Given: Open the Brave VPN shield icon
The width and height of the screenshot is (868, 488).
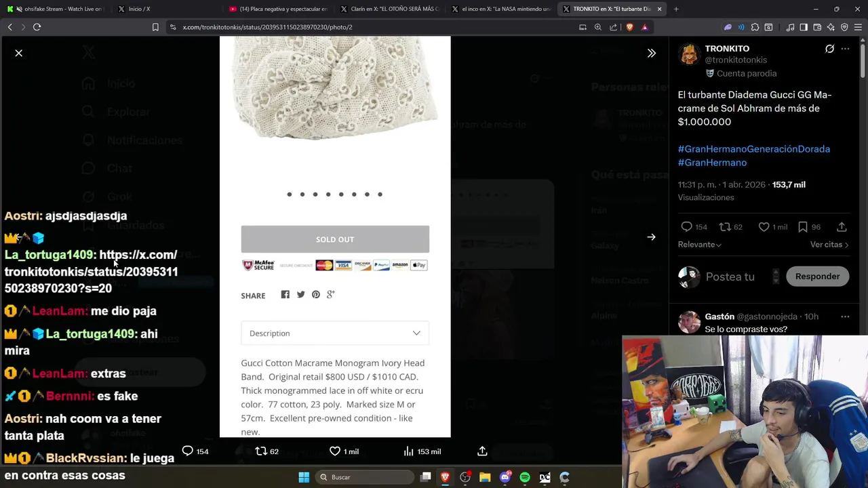Looking at the screenshot, I should pos(844,27).
